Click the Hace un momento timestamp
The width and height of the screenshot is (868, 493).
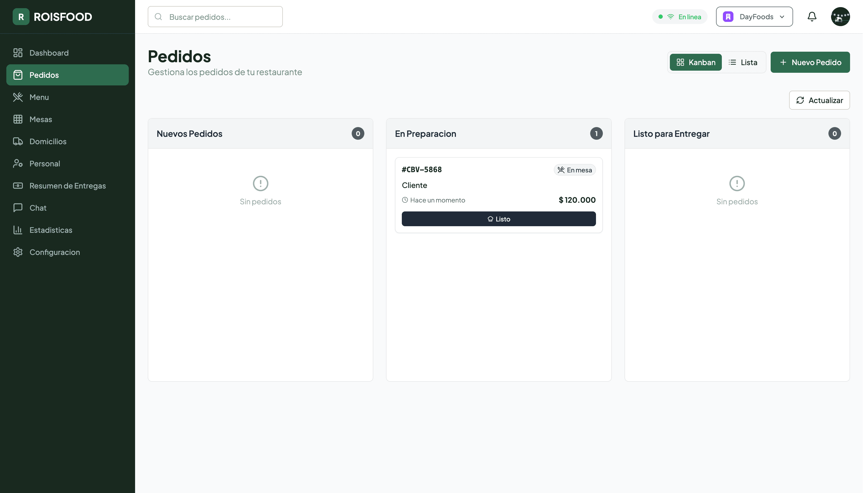(433, 200)
